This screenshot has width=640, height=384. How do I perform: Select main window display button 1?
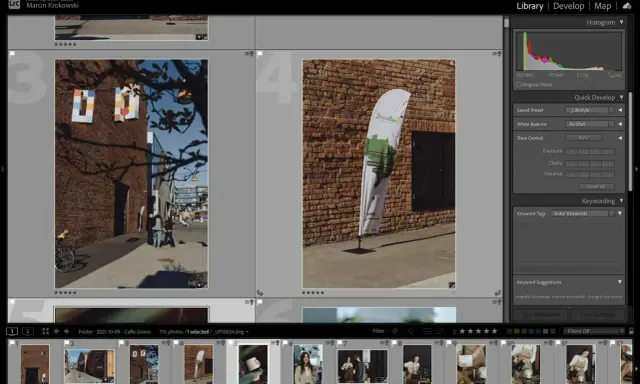[x=12, y=331]
